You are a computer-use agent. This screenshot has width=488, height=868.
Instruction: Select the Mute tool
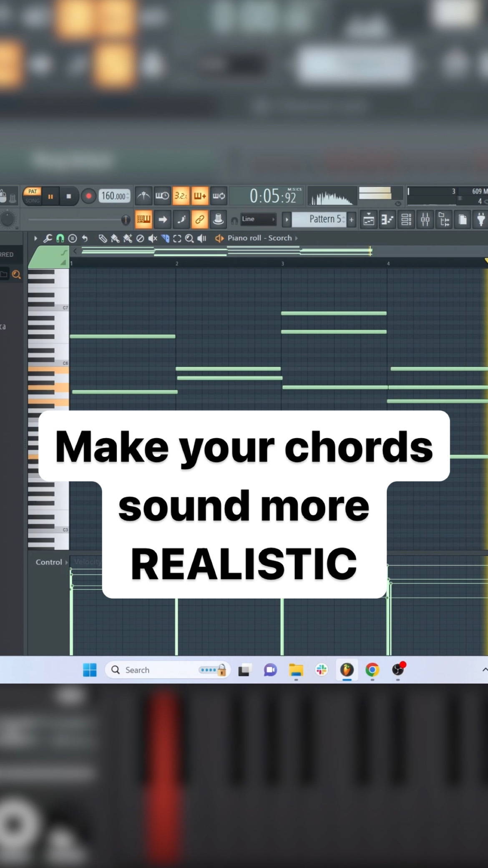coord(153,238)
